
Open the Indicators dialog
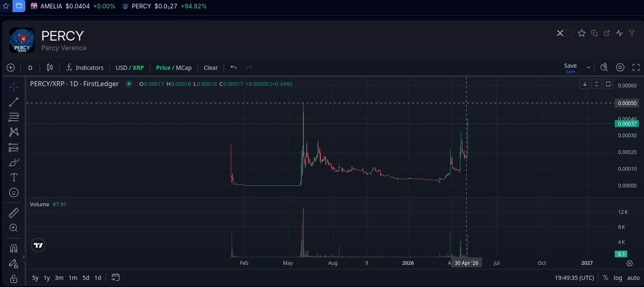pos(85,68)
